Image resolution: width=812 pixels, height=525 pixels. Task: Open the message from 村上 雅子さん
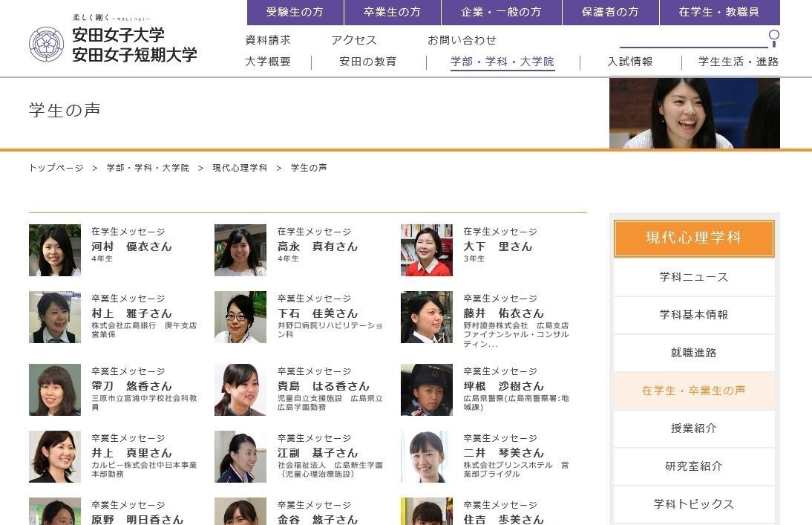click(x=131, y=313)
